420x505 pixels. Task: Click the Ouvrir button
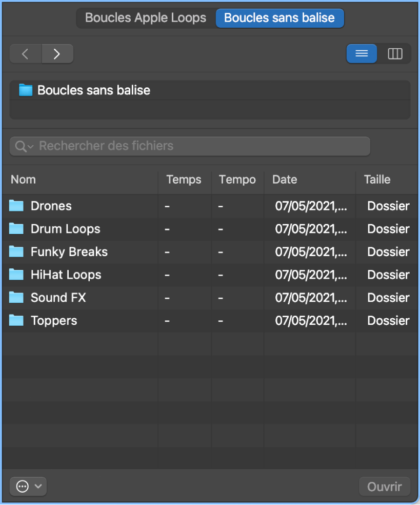coord(385,487)
